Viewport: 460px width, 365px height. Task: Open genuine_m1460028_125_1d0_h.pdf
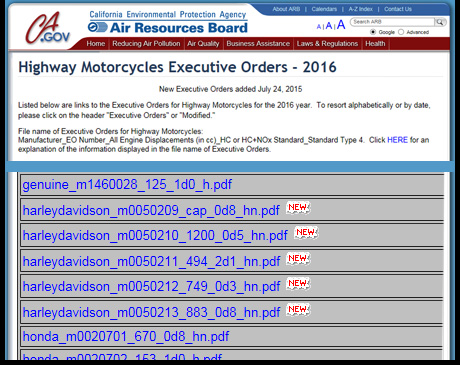[127, 184]
